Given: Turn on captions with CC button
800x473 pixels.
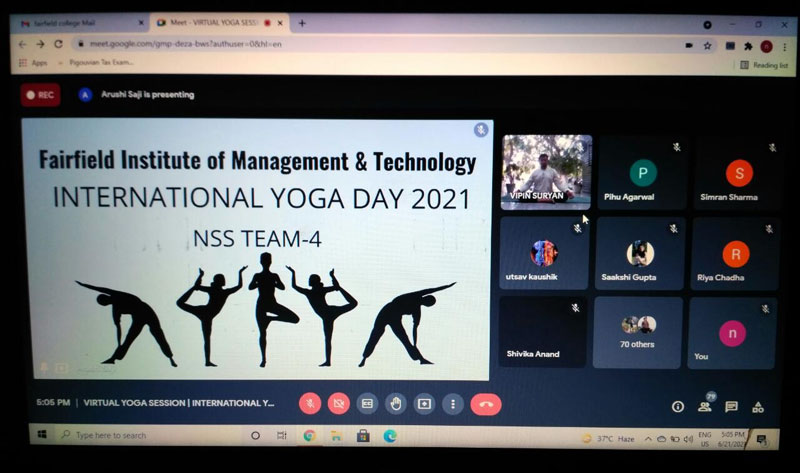Looking at the screenshot, I should 367,404.
